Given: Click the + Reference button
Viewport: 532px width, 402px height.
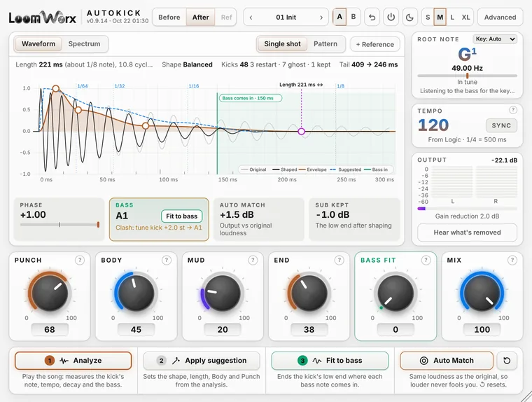Looking at the screenshot, I should pos(375,45).
